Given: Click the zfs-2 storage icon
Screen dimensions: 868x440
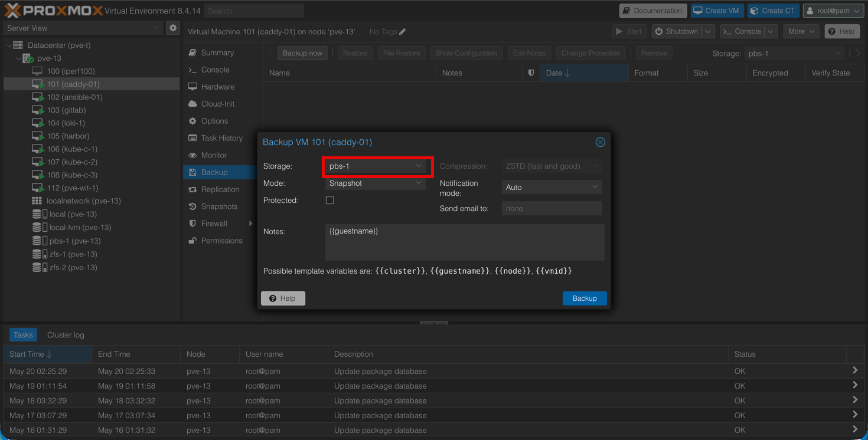Looking at the screenshot, I should point(40,267).
